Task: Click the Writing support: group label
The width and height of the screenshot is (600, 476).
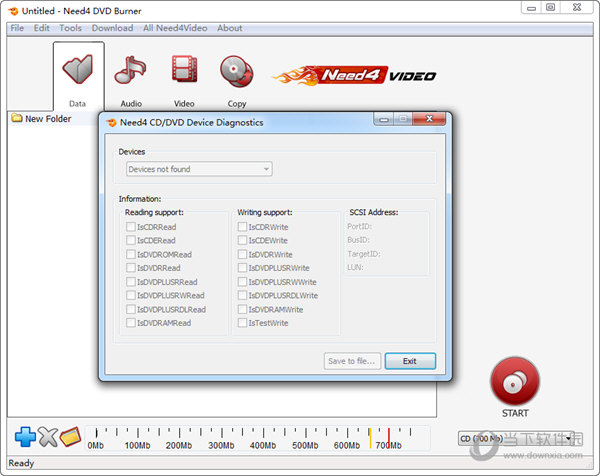Action: [x=265, y=212]
